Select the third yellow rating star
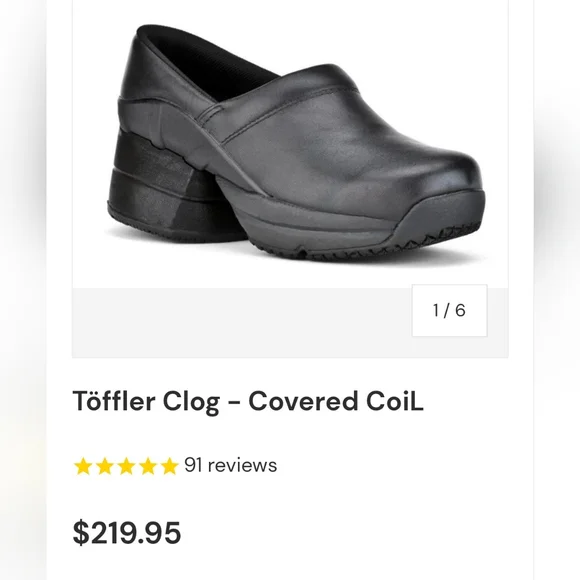Viewport: 580px width, 580px height. pos(126,466)
